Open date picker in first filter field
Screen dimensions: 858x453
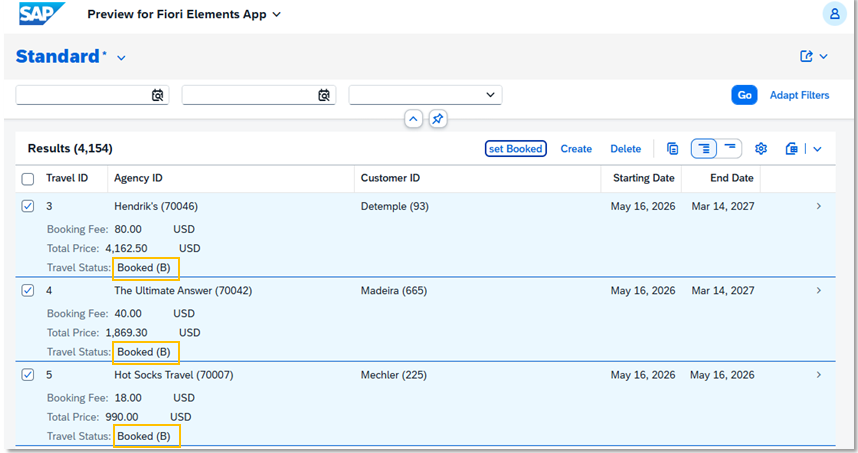click(158, 95)
